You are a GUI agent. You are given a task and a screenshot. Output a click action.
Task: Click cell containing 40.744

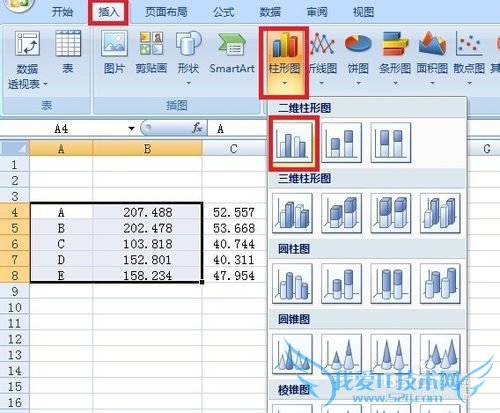click(234, 244)
